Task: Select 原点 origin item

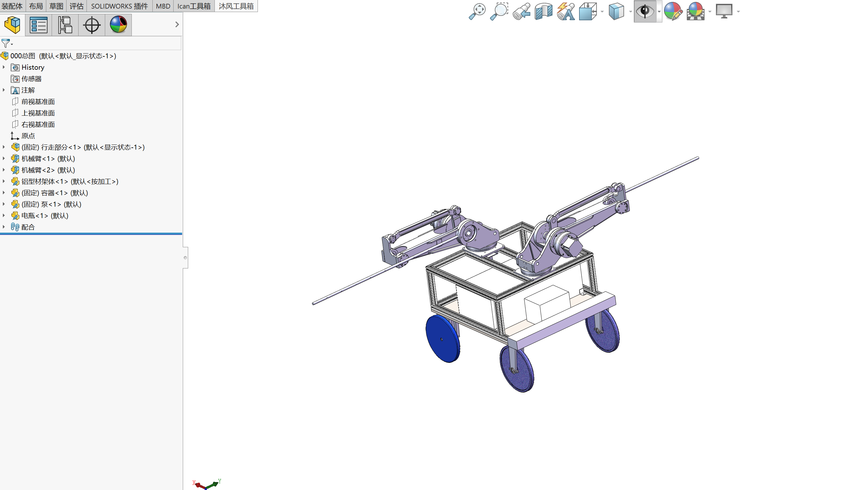Action: 28,136
